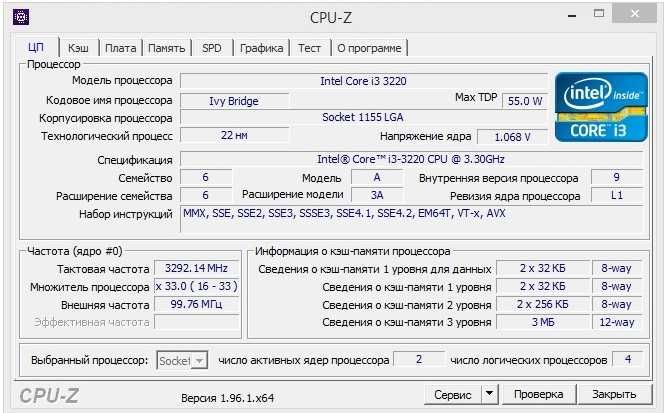This screenshot has width=665, height=413.
Task: Click the 22 нм technology value
Action: click(x=234, y=135)
